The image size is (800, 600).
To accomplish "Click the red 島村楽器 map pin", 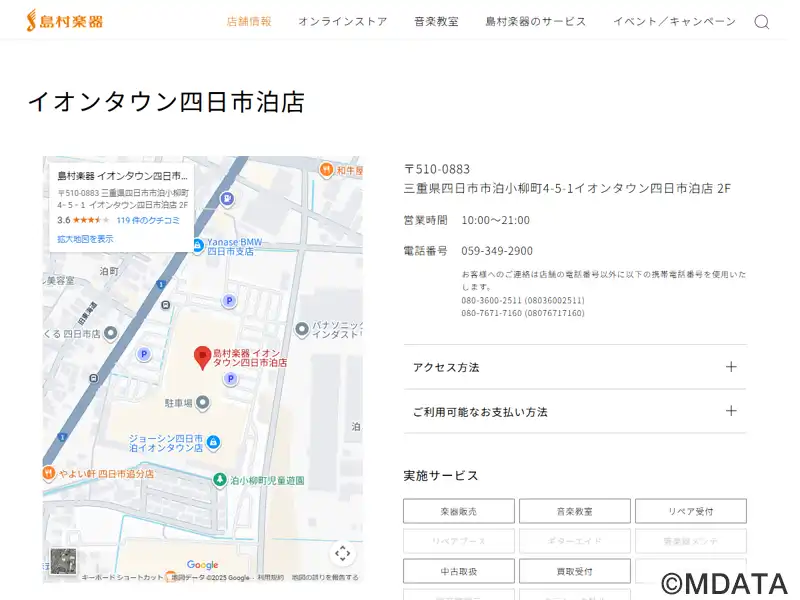I will pos(203,357).
